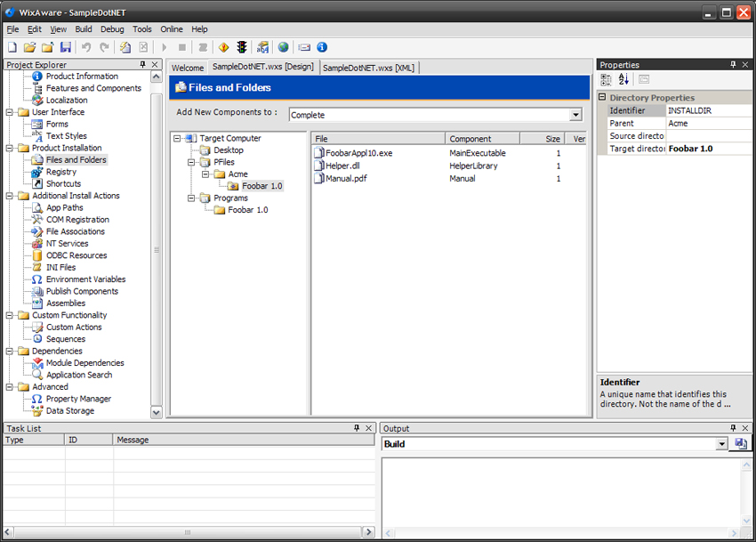Click the lightning page toolbar icon
The height and width of the screenshot is (542, 756).
click(x=125, y=47)
